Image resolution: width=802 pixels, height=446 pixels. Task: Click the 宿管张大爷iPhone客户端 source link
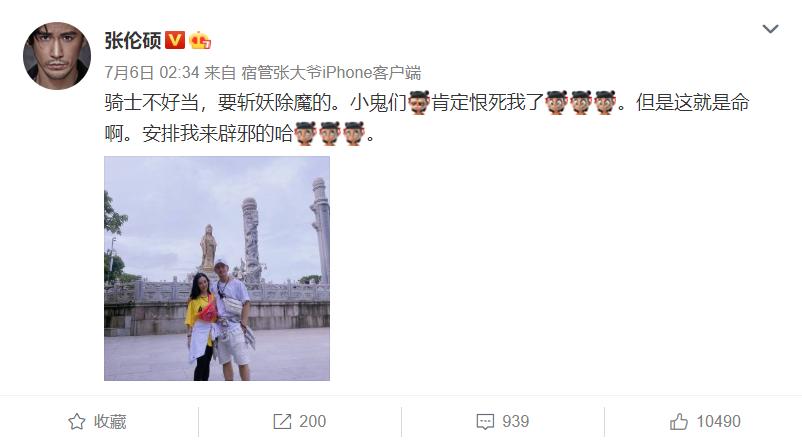pos(331,73)
